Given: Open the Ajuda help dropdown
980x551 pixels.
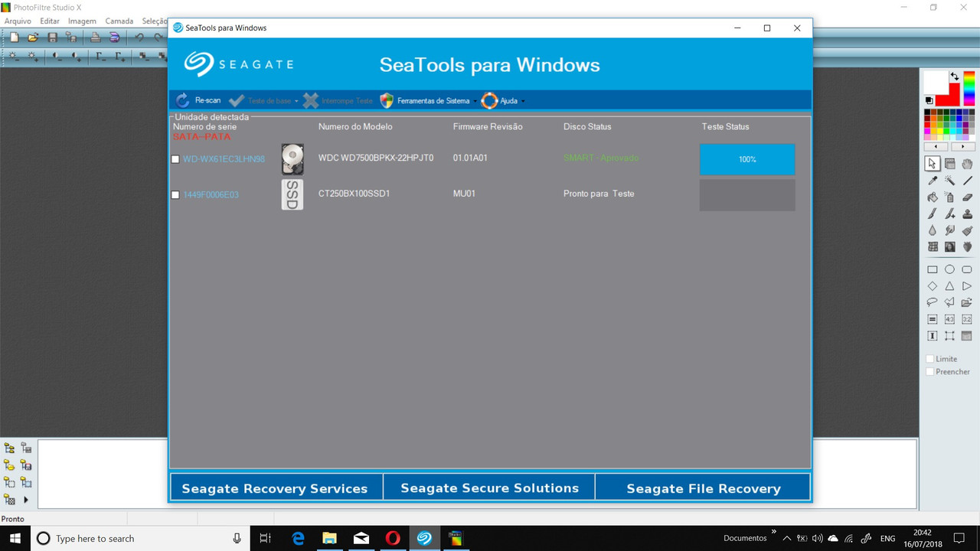Looking at the screenshot, I should pos(503,100).
